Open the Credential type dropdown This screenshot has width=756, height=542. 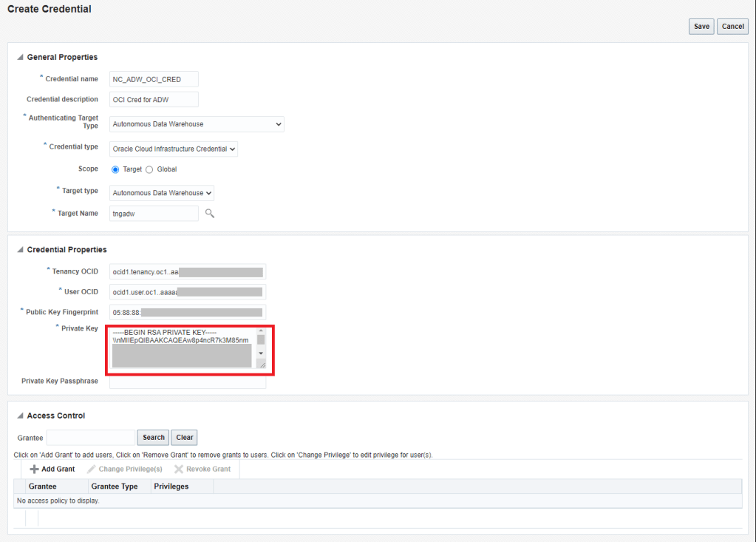(174, 149)
